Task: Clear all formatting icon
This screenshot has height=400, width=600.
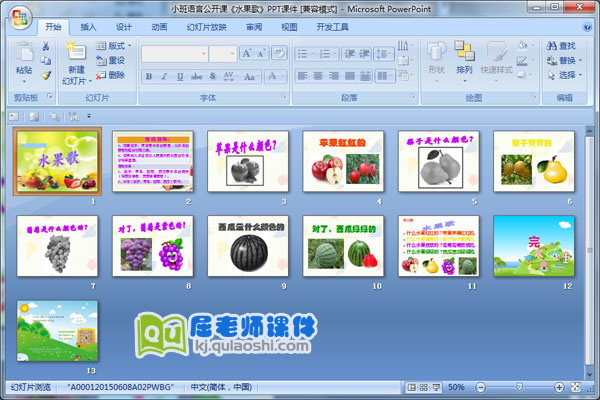Action: [x=279, y=53]
